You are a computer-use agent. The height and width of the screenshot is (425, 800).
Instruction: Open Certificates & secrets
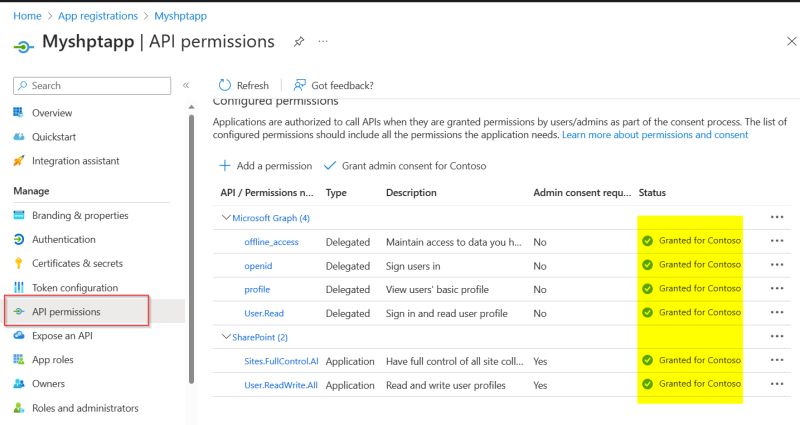(77, 263)
